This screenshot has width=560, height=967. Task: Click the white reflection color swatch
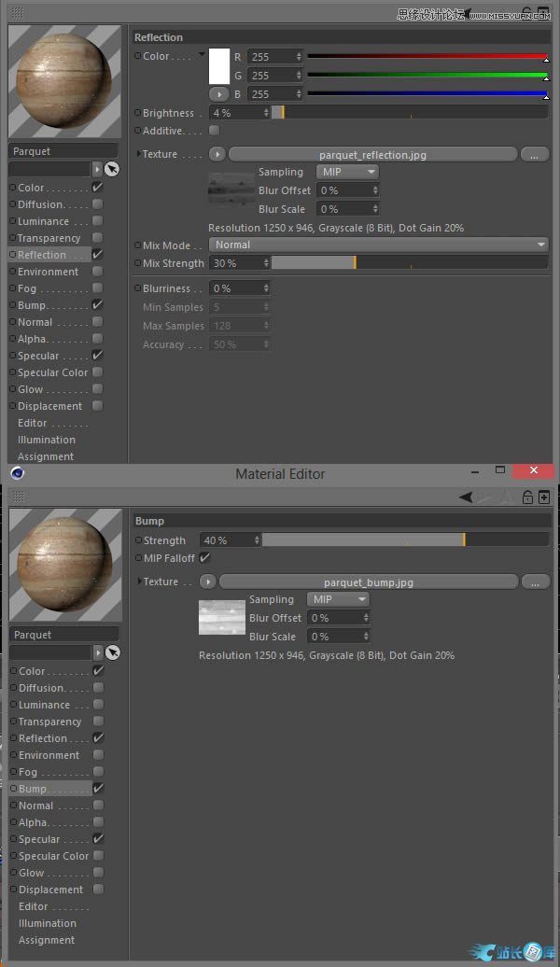coord(219,67)
